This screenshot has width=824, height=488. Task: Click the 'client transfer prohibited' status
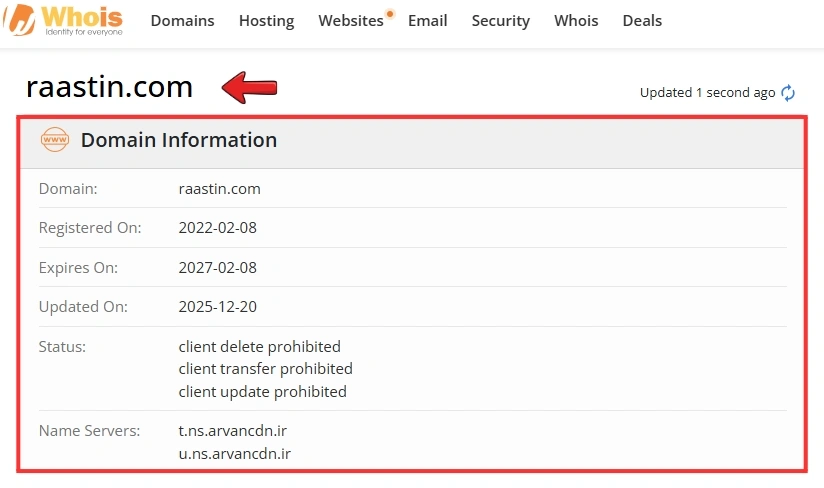[265, 369]
